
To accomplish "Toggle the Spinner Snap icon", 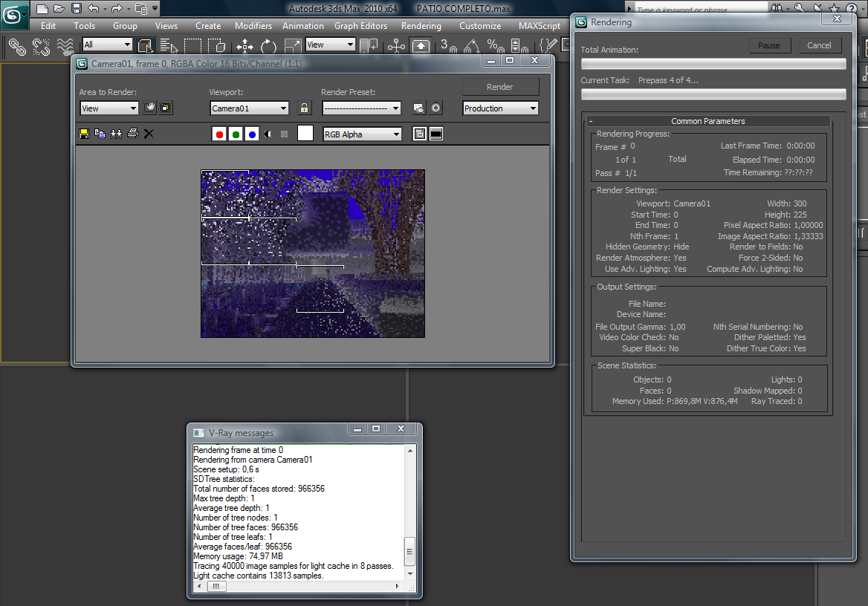I will pos(519,45).
